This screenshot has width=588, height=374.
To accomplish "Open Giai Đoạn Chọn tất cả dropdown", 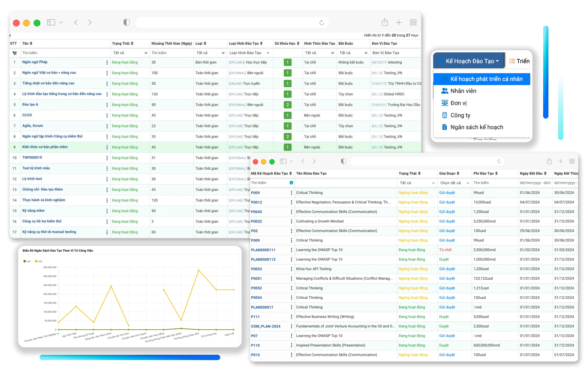I will [455, 183].
